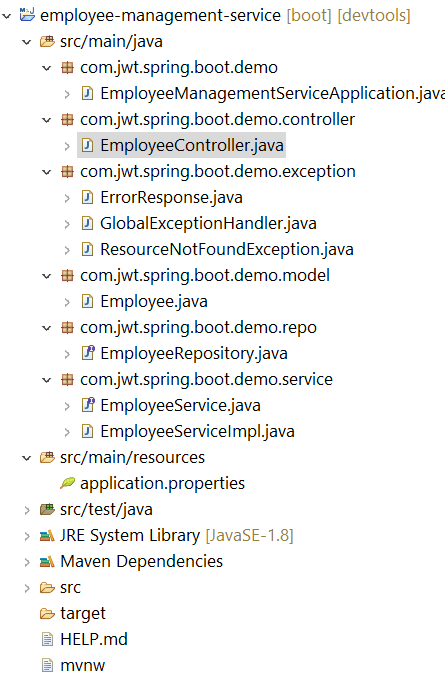Collapse the src/main/java folder
The height and width of the screenshot is (677, 445).
[27, 42]
